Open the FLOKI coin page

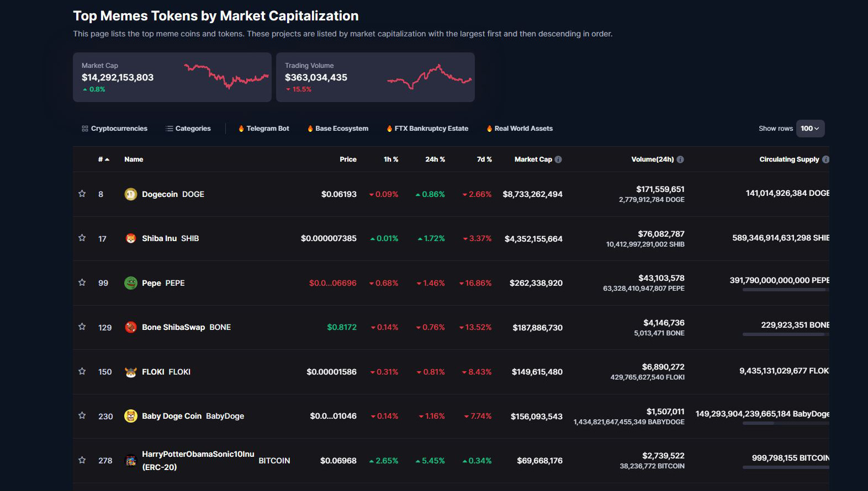tap(166, 372)
